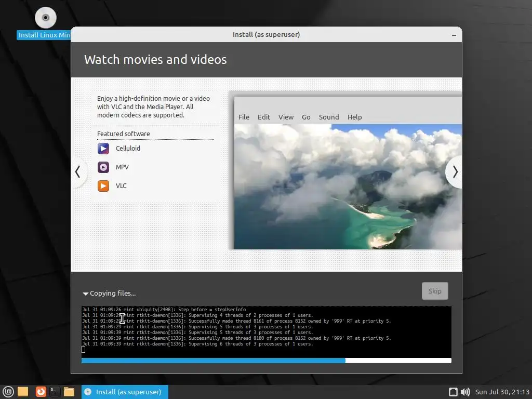The image size is (532, 399).
Task: Click the 'Enjoy a high-definition movie' description
Action: 153,107
